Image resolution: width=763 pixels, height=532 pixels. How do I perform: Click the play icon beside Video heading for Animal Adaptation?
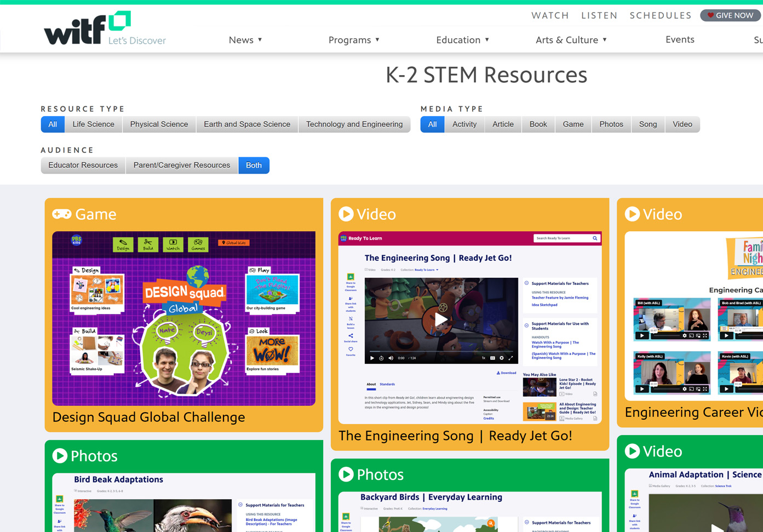[632, 451]
